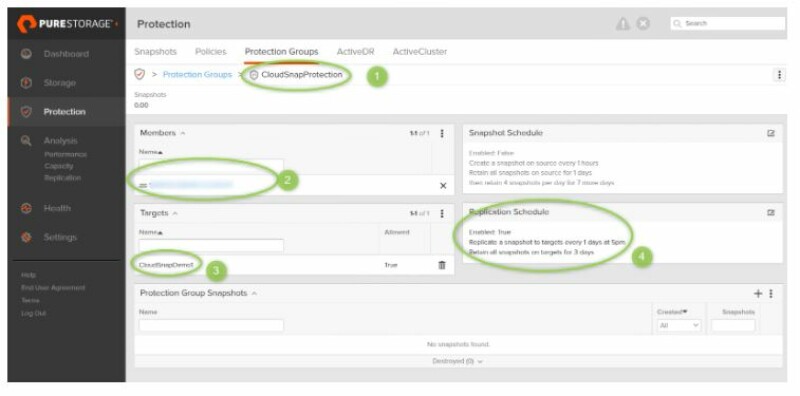Edit the Snapshot Schedule
Image resolution: width=800 pixels, height=396 pixels.
pos(770,133)
